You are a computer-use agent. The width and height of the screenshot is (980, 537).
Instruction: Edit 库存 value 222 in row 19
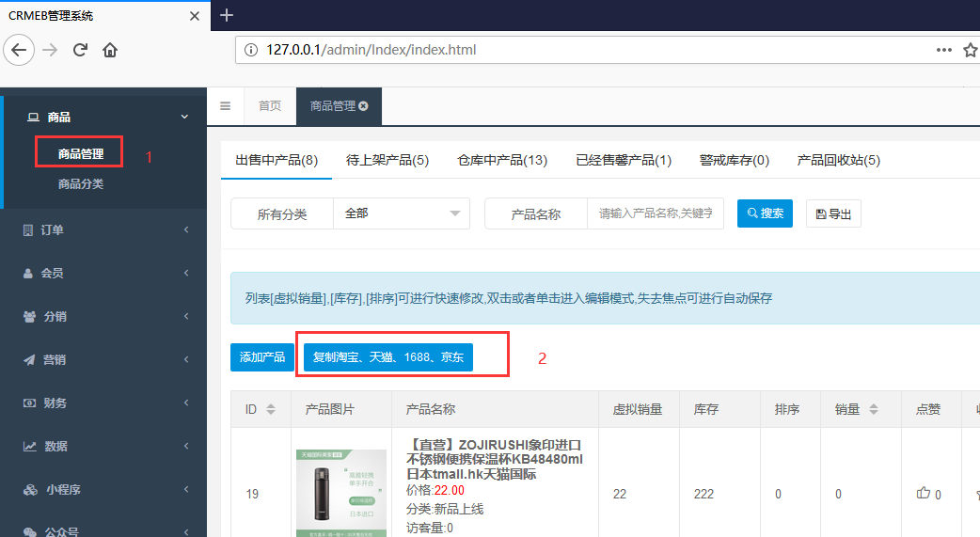coord(703,494)
